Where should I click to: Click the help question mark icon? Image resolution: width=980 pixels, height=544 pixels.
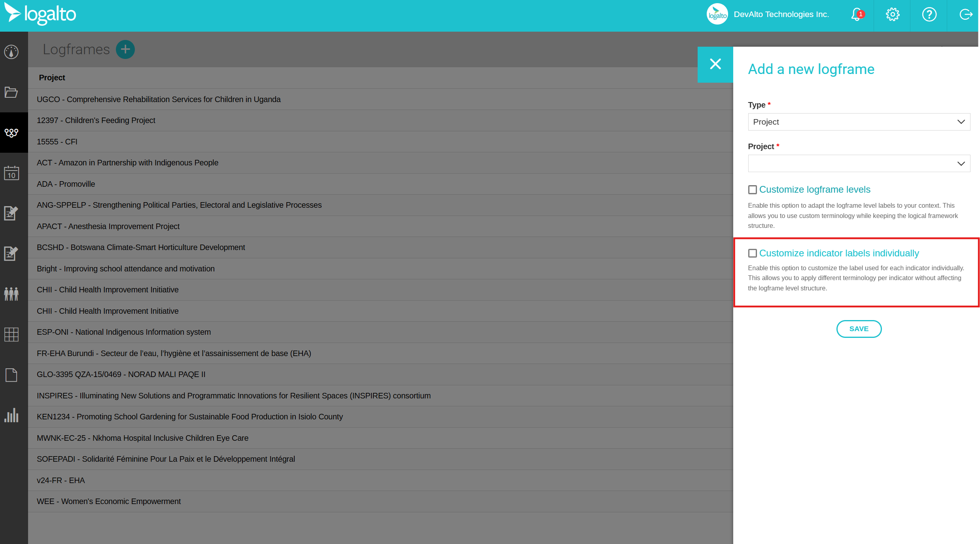pos(929,15)
